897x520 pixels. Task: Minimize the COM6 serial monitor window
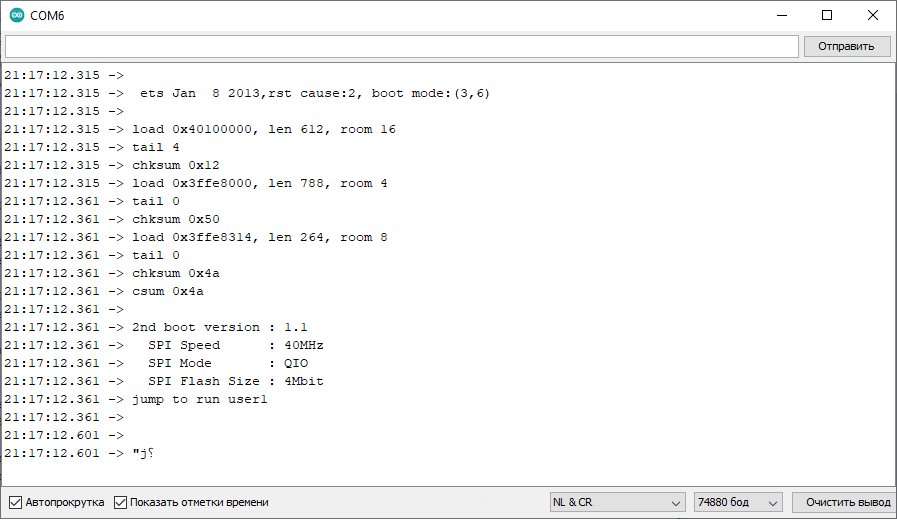[780, 15]
